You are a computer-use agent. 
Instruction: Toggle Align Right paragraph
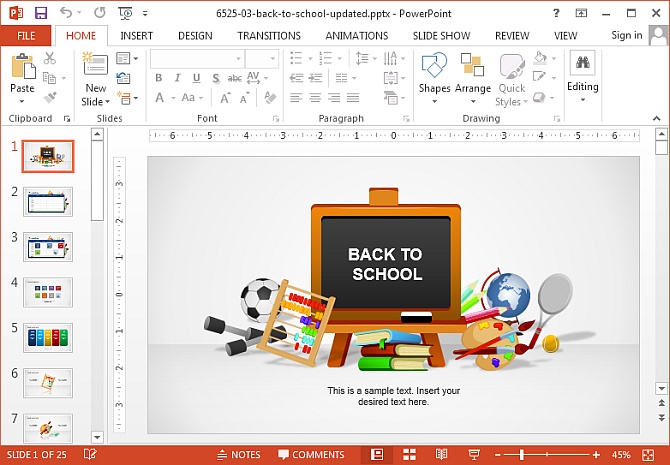[334, 98]
